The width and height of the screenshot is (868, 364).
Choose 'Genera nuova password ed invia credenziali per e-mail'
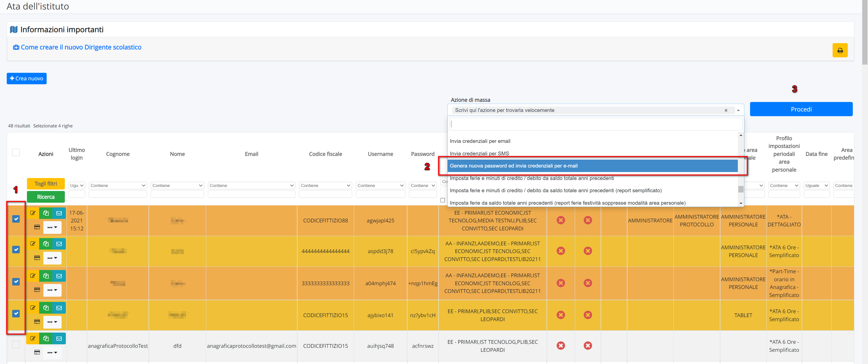[x=592, y=166]
